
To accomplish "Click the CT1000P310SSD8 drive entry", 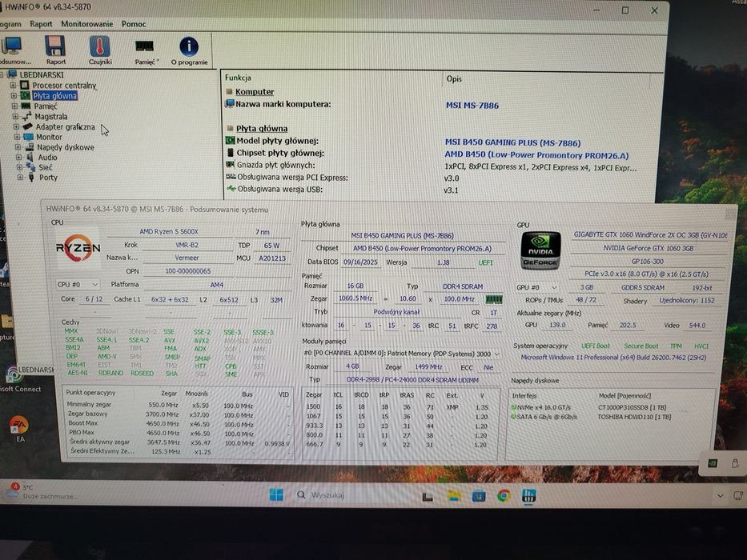I will pyautogui.click(x=632, y=408).
